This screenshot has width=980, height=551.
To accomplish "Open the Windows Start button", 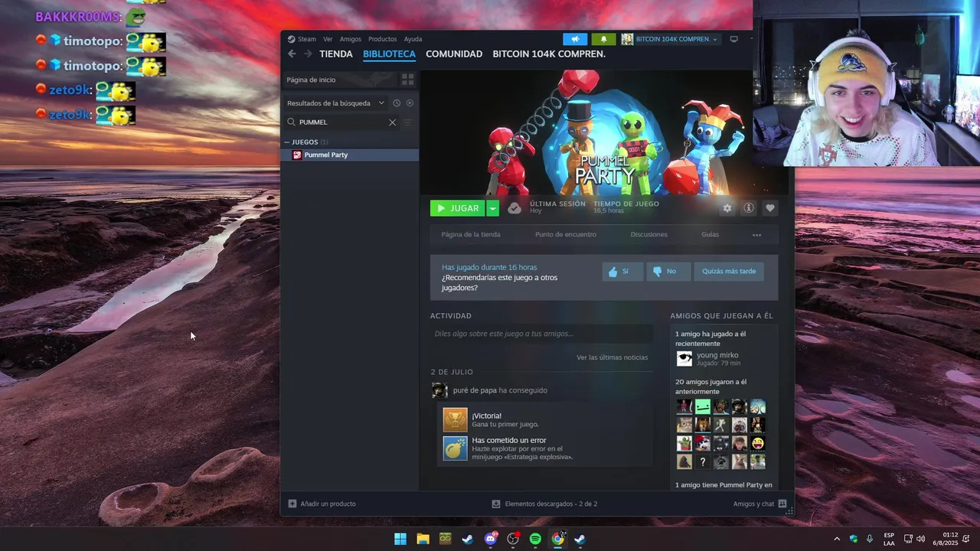I will (400, 539).
